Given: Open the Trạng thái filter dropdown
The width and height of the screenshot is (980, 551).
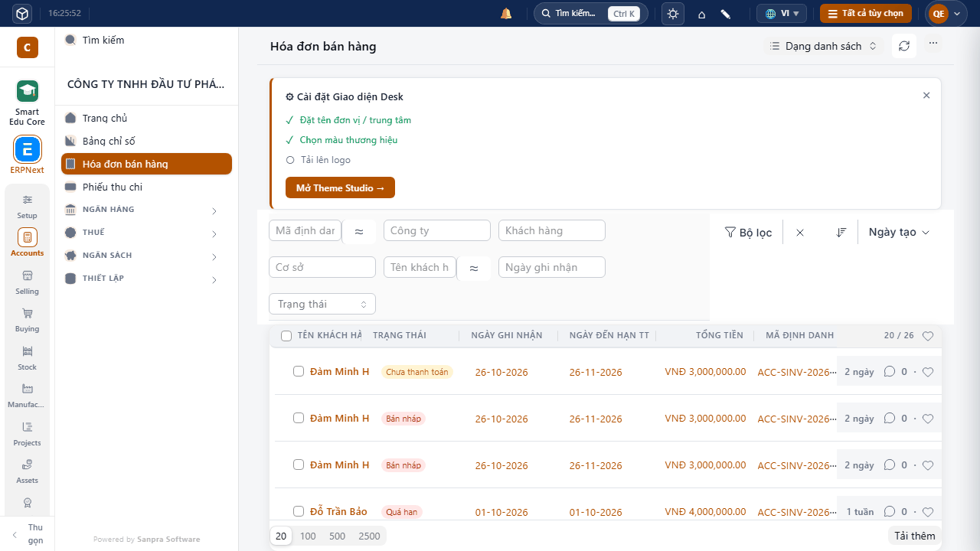Looking at the screenshot, I should point(322,304).
